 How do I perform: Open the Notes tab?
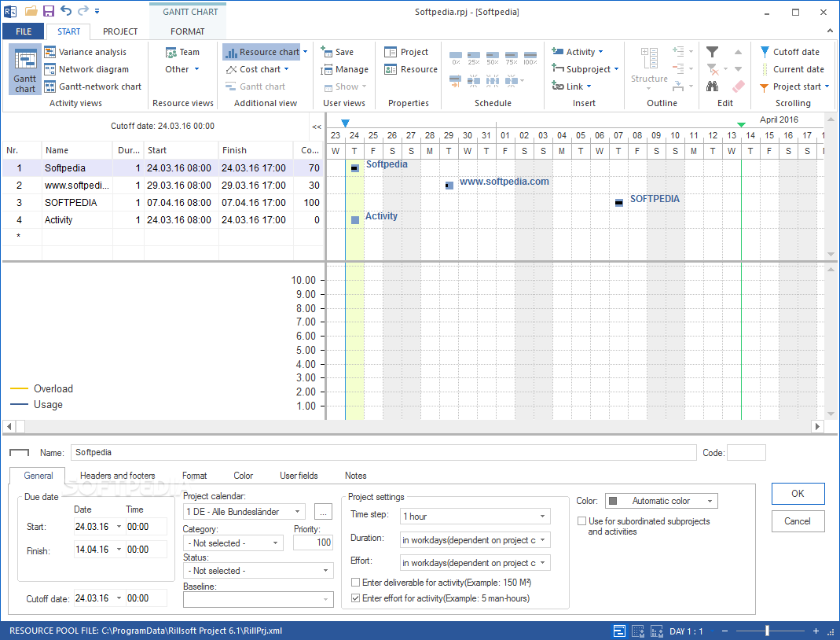point(356,476)
